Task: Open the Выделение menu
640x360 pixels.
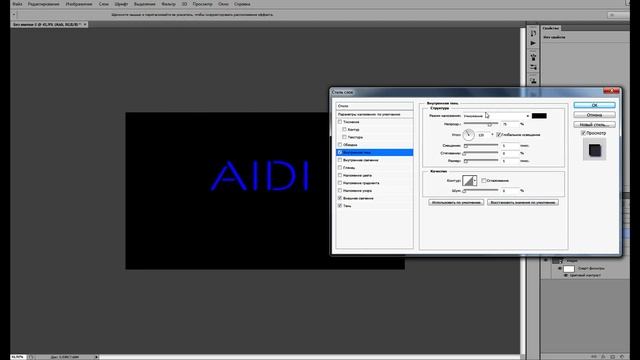Action: click(144, 4)
